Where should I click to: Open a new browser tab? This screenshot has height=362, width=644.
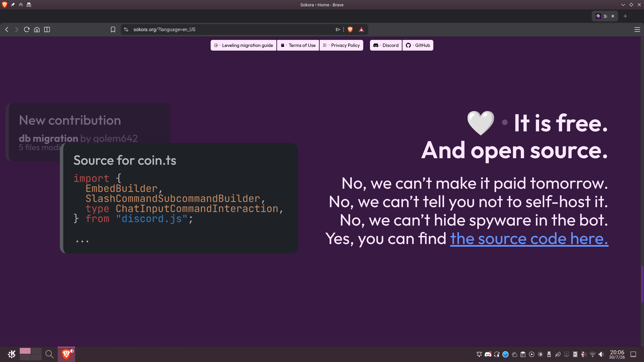(625, 16)
